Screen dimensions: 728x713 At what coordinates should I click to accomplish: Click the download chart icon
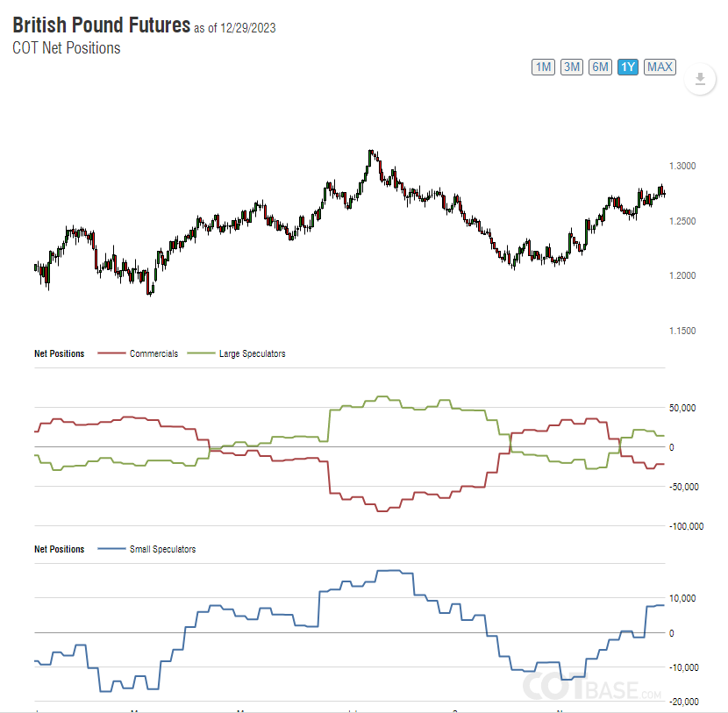[699, 80]
